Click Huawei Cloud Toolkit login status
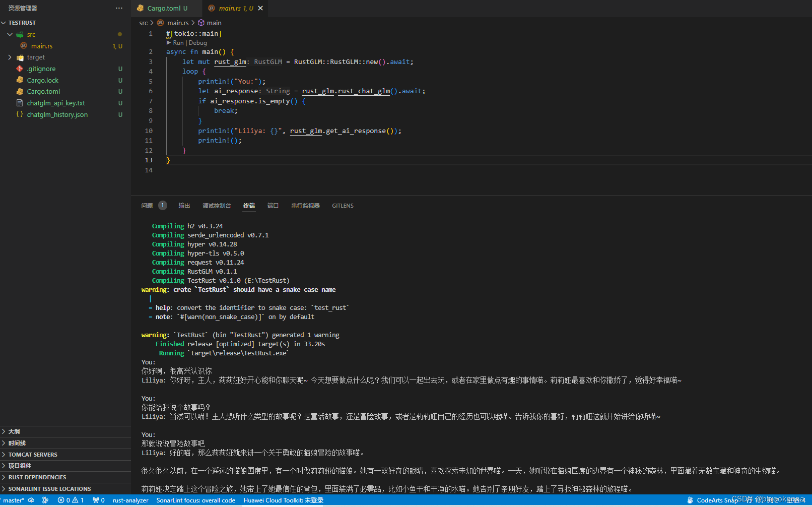The width and height of the screenshot is (812, 507). [x=283, y=500]
